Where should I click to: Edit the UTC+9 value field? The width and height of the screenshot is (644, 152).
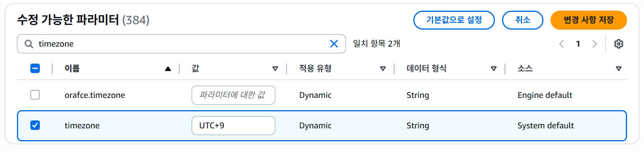[233, 126]
